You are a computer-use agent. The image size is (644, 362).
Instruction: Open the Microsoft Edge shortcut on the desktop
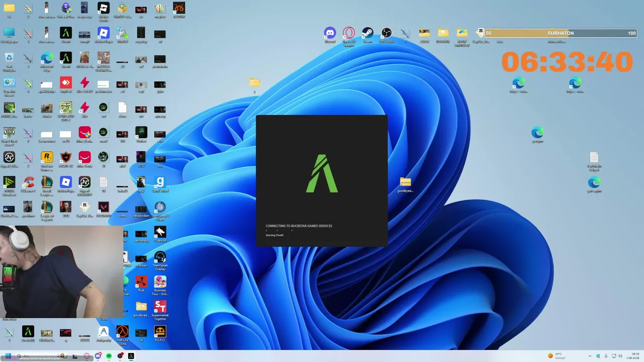point(47,61)
